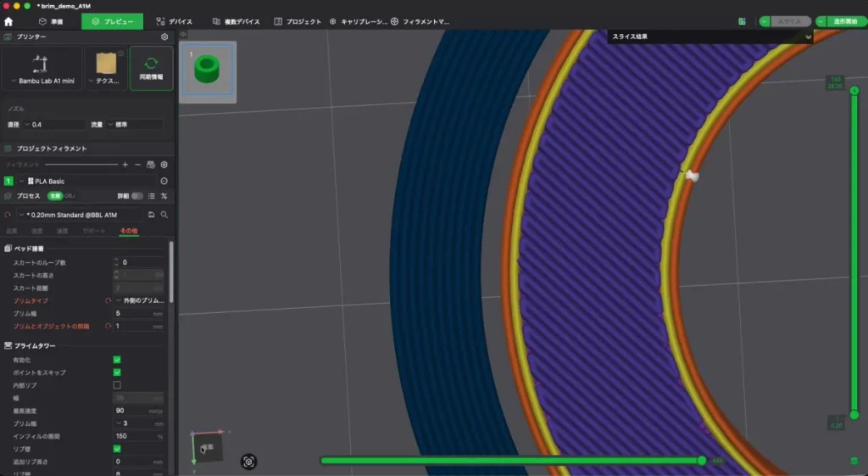The width and height of the screenshot is (868, 476).
Task: Click the 最高速度 90 mm/s field
Action: [140, 411]
